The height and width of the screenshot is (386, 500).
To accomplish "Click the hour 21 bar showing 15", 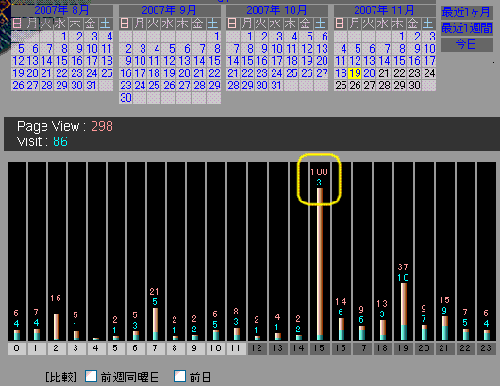I will pyautogui.click(x=445, y=328).
